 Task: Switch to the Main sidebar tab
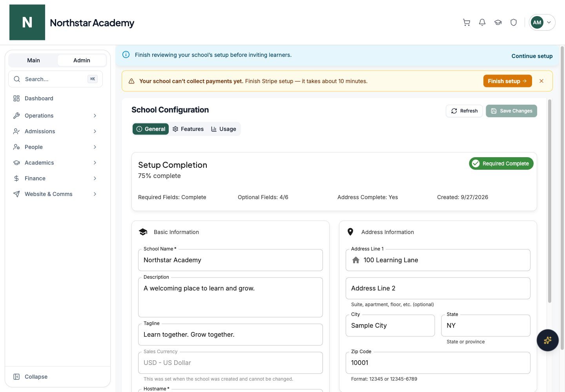(x=33, y=60)
